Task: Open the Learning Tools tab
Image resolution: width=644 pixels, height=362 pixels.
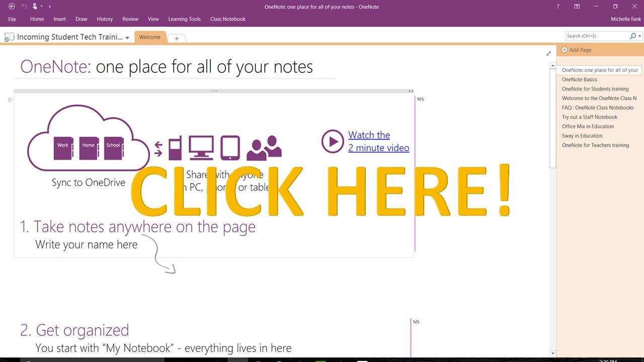Action: (x=184, y=19)
